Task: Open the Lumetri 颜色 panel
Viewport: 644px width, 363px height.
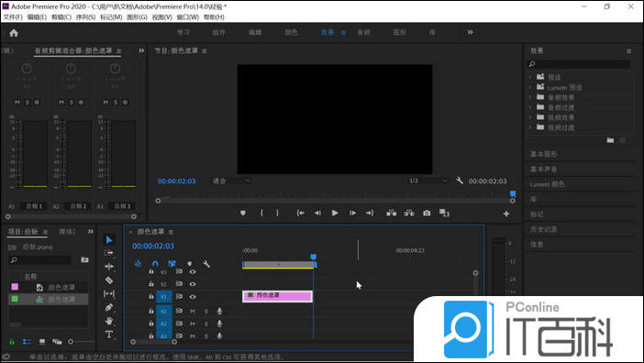Action: coord(547,184)
